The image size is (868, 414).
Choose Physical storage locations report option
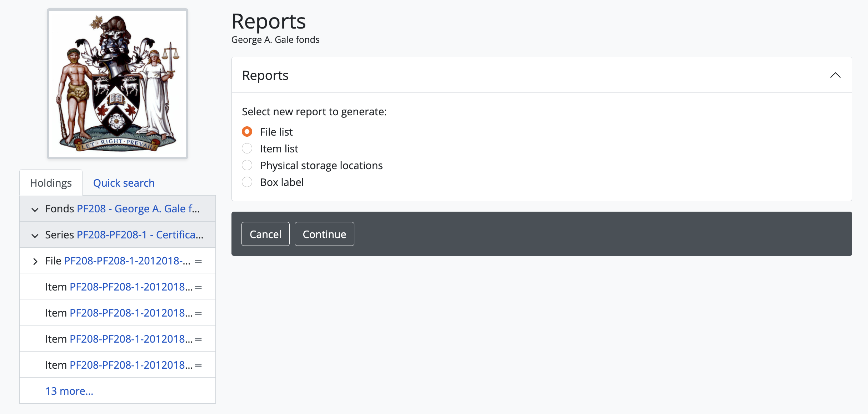click(x=247, y=165)
